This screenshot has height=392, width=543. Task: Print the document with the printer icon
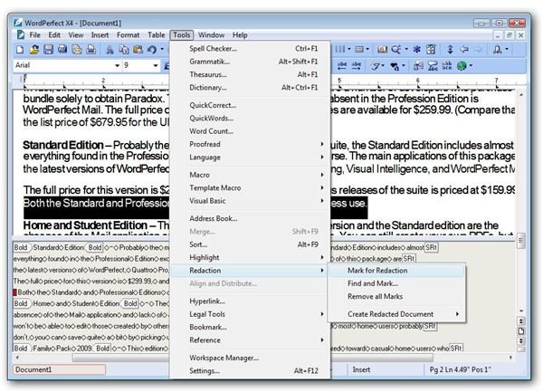point(91,50)
